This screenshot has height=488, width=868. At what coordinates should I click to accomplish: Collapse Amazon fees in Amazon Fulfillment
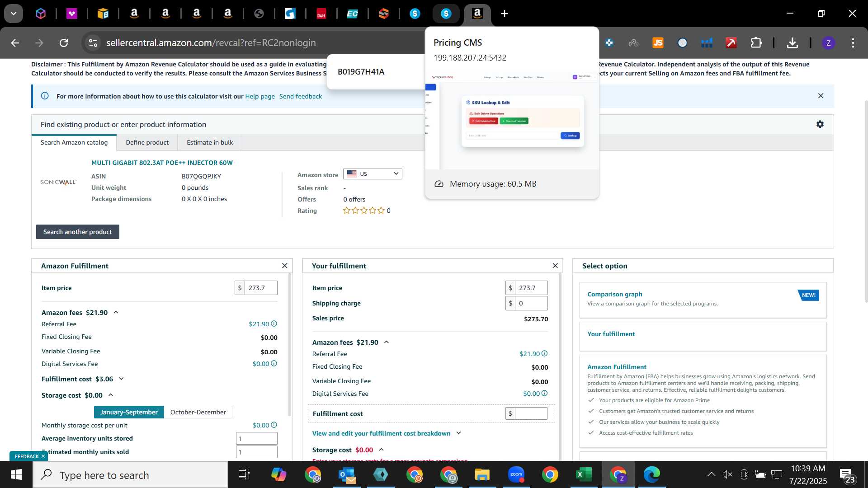click(116, 312)
